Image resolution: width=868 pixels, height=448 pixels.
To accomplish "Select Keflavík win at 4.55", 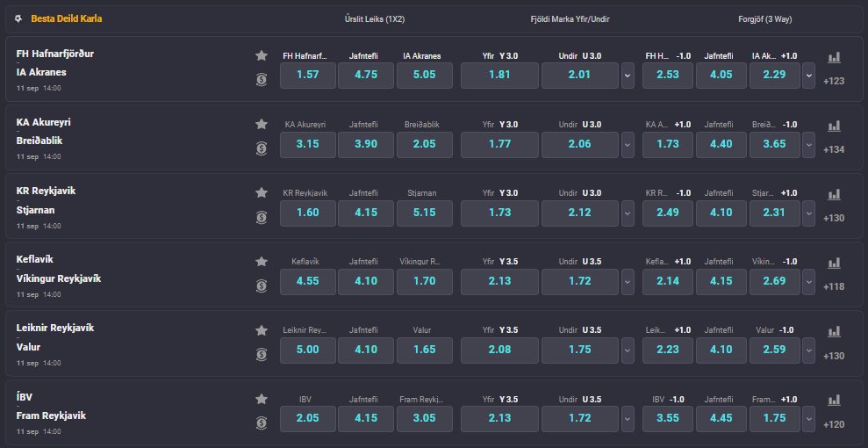I will [x=308, y=282].
